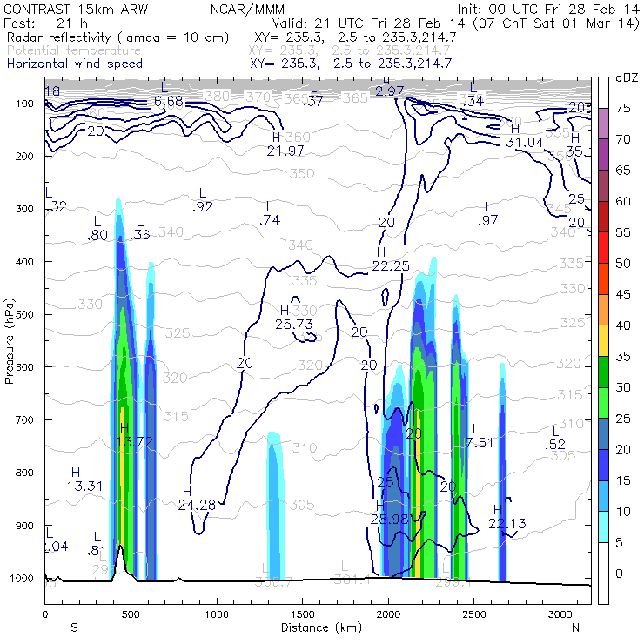The image size is (644, 644).
Task: Click the wind maximum label "H 13.31"
Action: tap(84, 480)
